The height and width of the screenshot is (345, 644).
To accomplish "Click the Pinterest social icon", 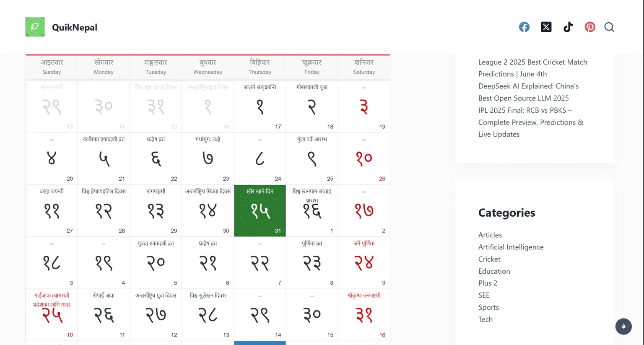I will tap(590, 27).
